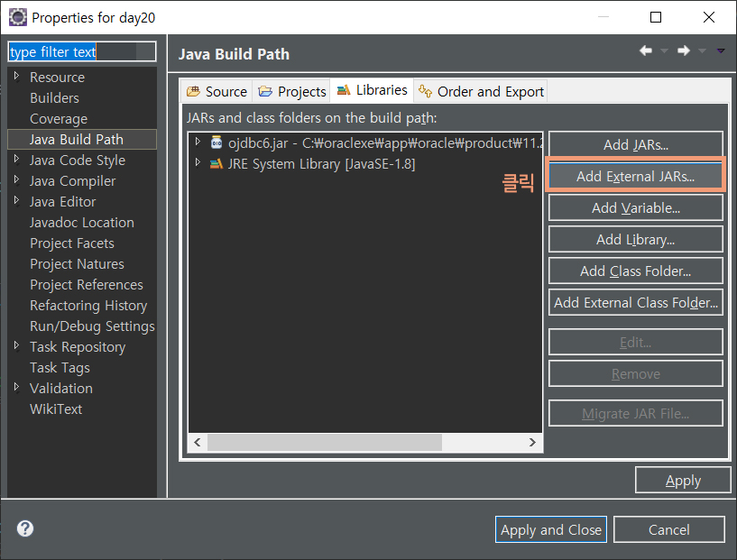Select Java Build Path in tree

click(x=82, y=140)
